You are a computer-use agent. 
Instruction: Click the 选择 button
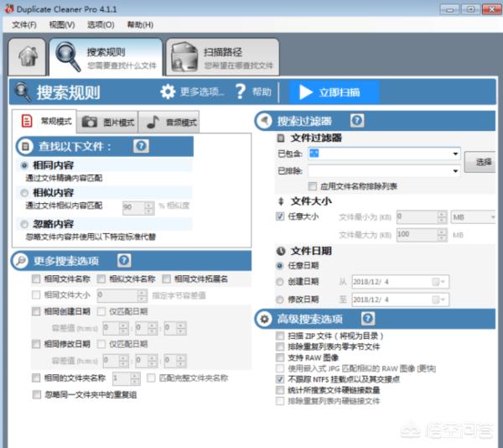pyautogui.click(x=480, y=162)
